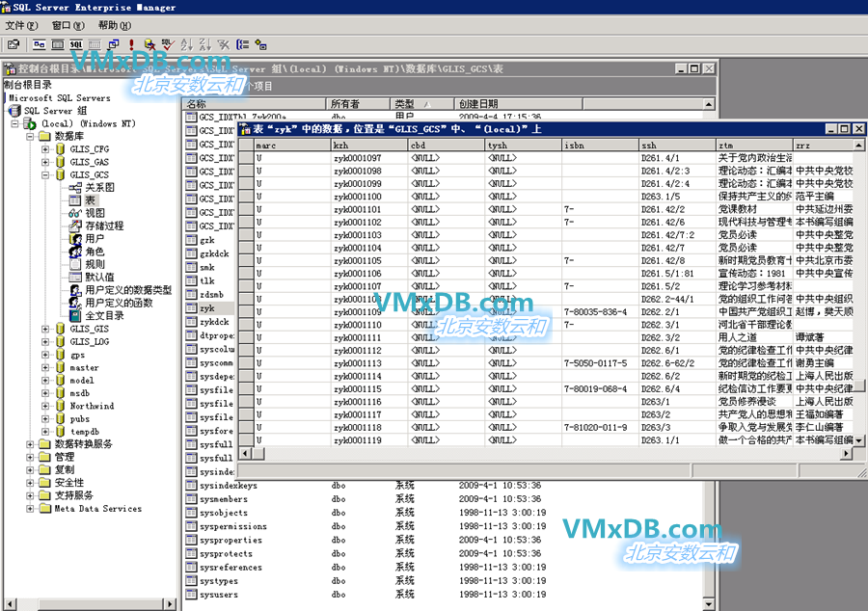Select the 存储过程 stored procedures node
Screen dimensions: 868x611
pos(104,226)
